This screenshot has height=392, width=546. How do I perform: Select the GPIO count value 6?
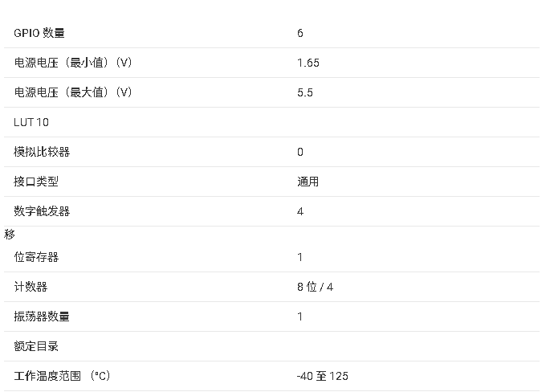pyautogui.click(x=300, y=33)
